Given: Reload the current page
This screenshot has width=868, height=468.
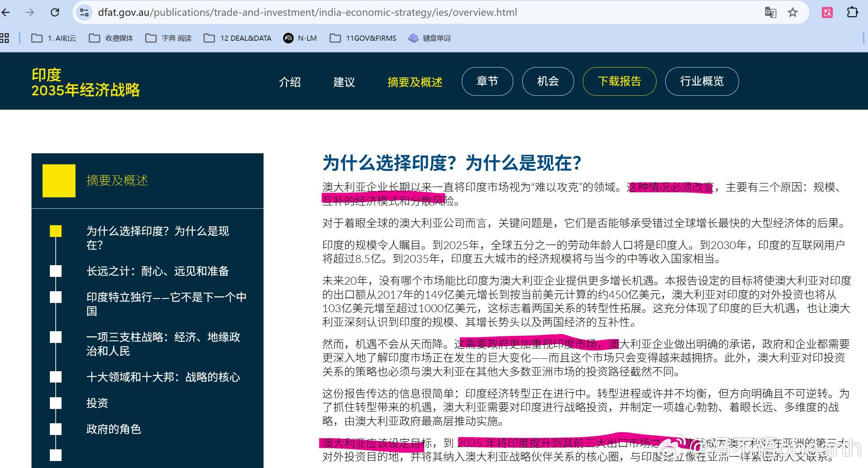Looking at the screenshot, I should (x=55, y=12).
